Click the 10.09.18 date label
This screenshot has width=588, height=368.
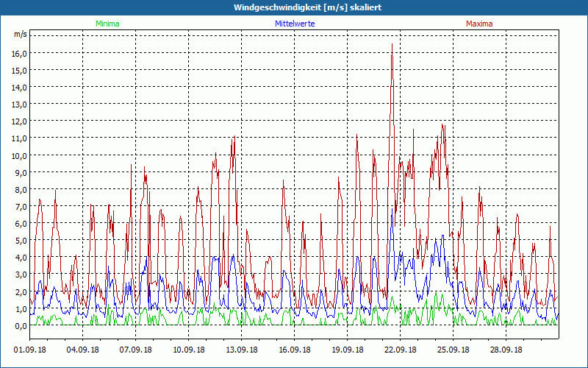(188, 350)
